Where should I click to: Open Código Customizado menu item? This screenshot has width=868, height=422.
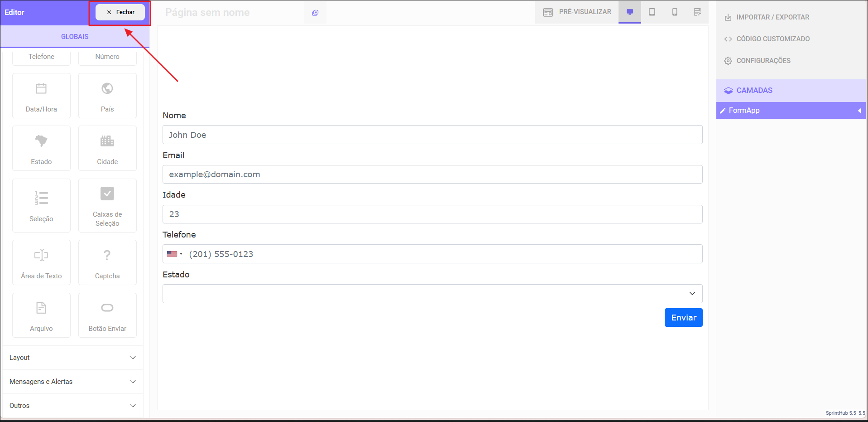click(x=772, y=39)
